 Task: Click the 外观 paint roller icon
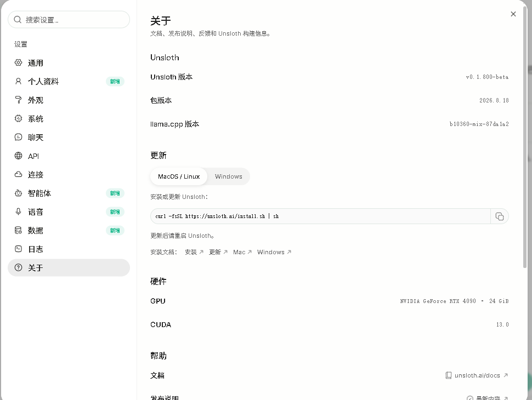click(x=18, y=100)
